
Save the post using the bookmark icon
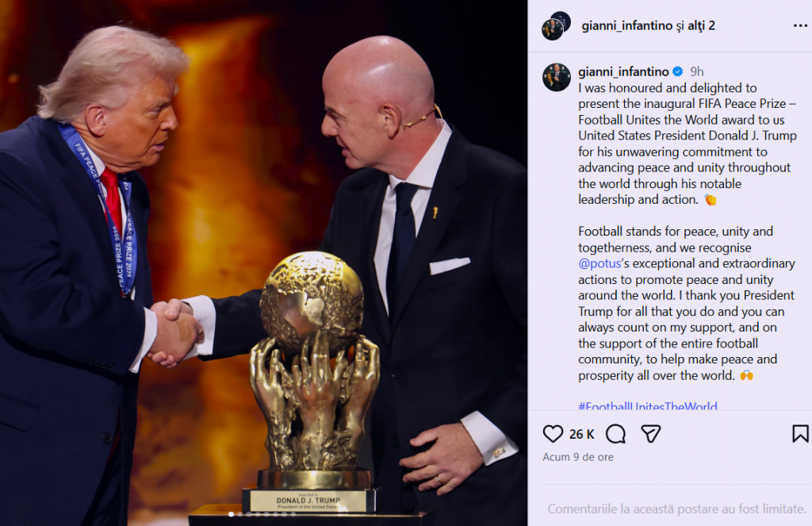pos(800,434)
